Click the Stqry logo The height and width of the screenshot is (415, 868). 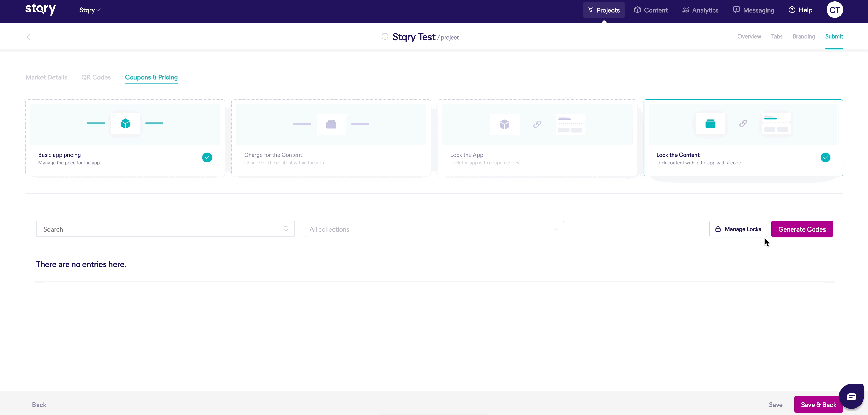pyautogui.click(x=40, y=9)
